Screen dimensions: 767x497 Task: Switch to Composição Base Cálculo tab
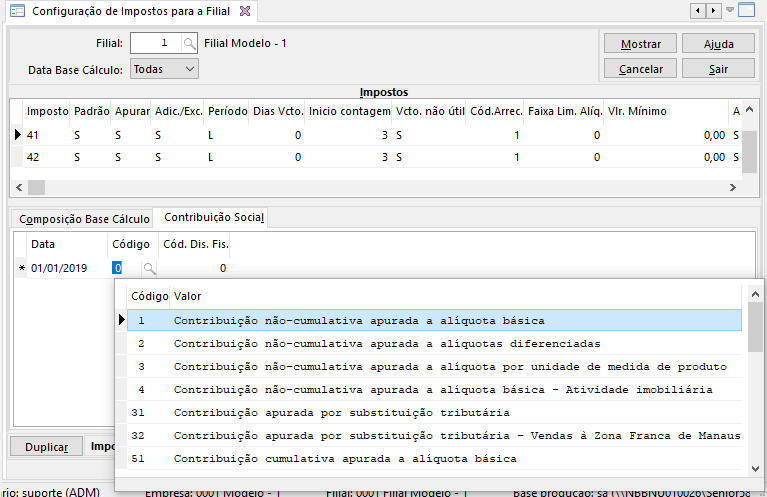click(84, 219)
